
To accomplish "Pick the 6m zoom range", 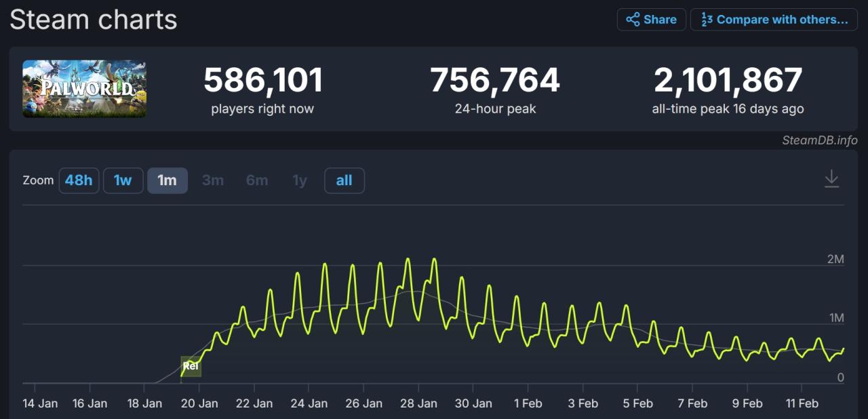I will tap(256, 180).
